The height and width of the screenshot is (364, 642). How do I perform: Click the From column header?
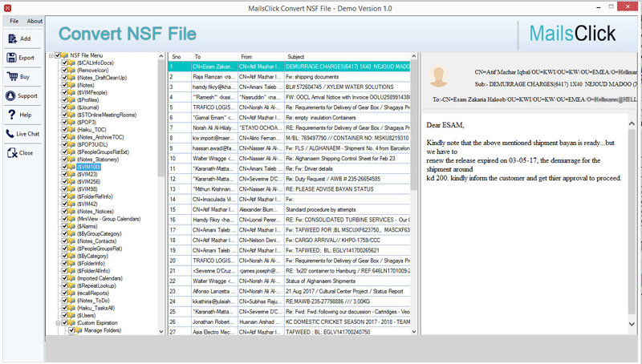[261, 56]
